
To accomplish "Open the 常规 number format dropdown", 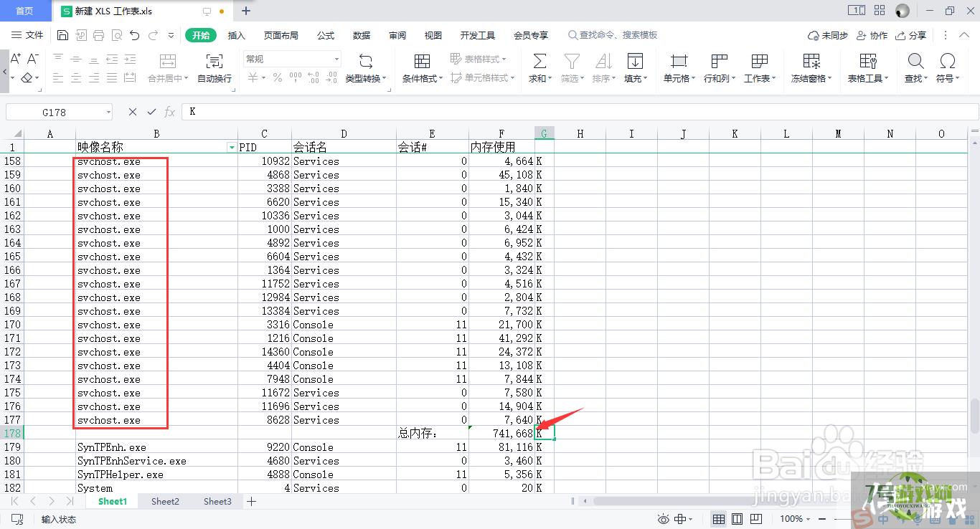I will click(x=336, y=59).
